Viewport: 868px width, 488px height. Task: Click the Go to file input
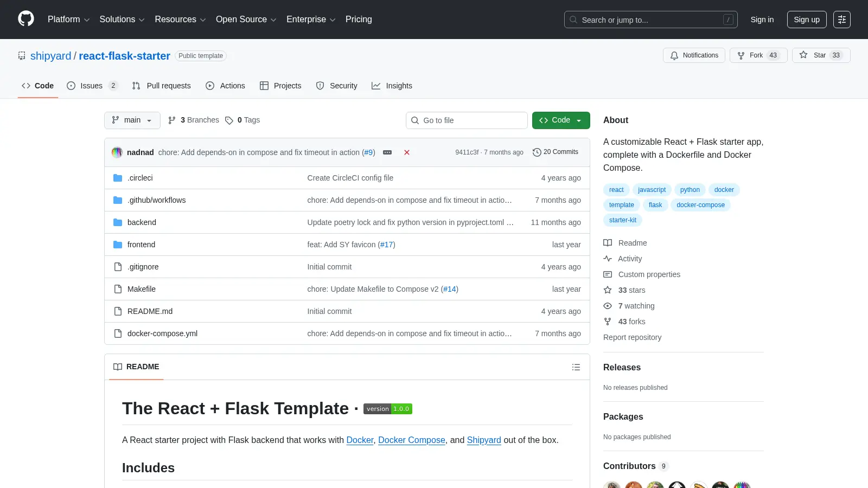click(x=467, y=120)
